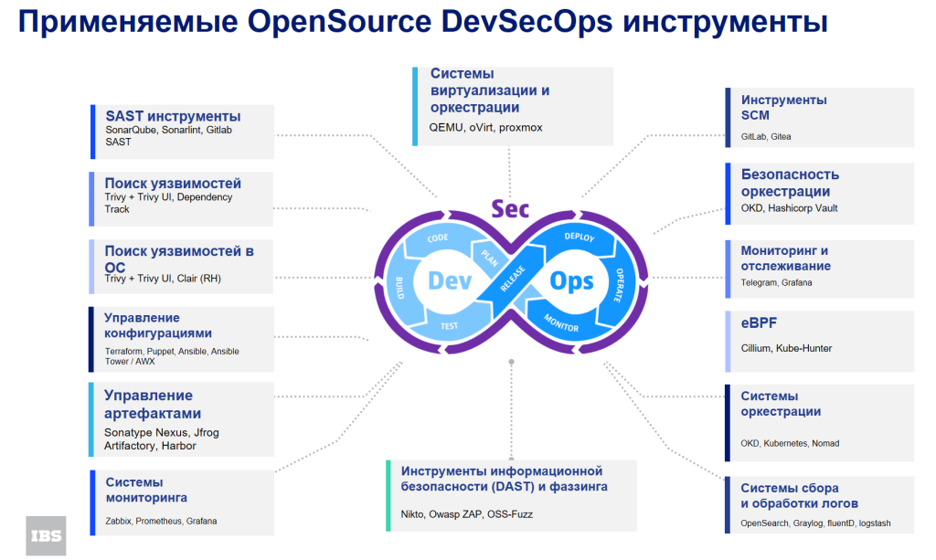The height and width of the screenshot is (560, 936).
Task: Select the 'Мониторинг и отслеживание' heading
Action: tap(785, 259)
